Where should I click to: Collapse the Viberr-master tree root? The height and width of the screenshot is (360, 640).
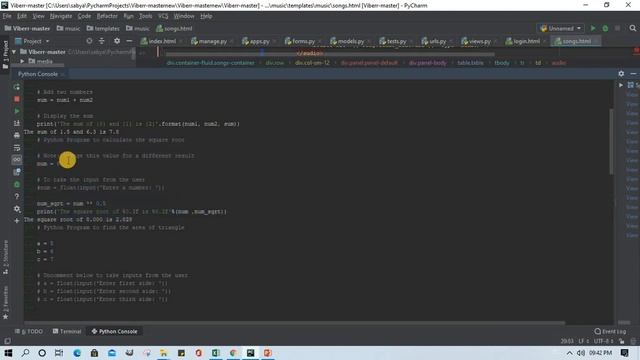[14, 52]
